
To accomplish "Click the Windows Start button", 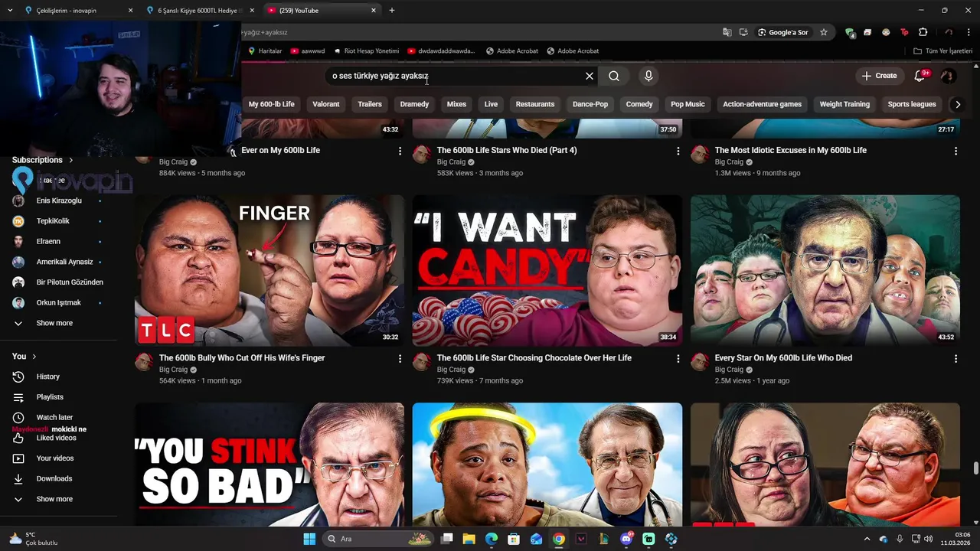I will pos(309,539).
